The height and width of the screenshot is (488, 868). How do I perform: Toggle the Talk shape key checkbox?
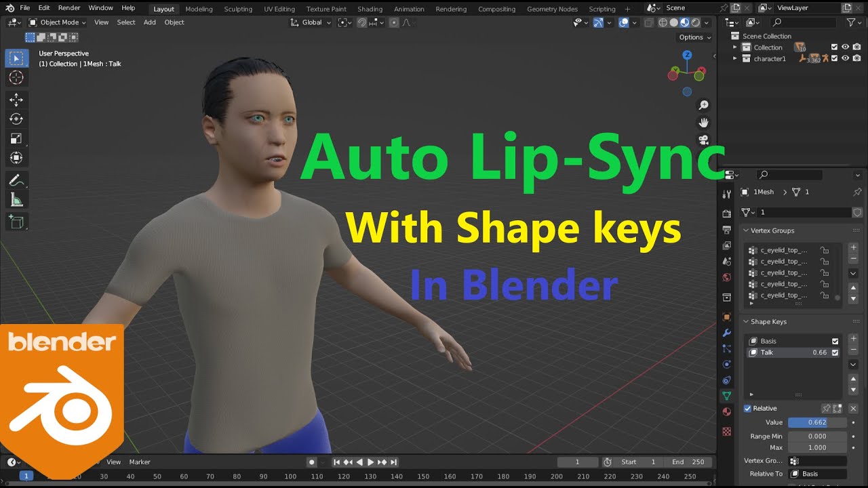(x=835, y=352)
